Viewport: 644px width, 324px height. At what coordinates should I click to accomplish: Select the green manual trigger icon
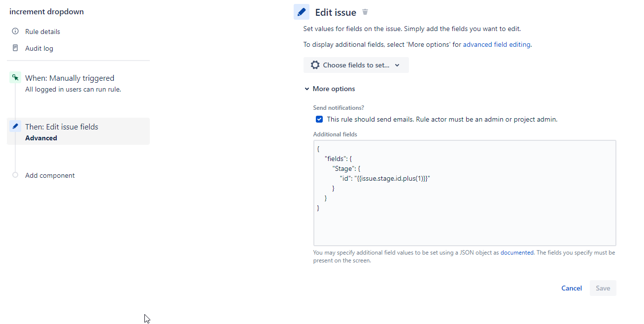(x=15, y=77)
